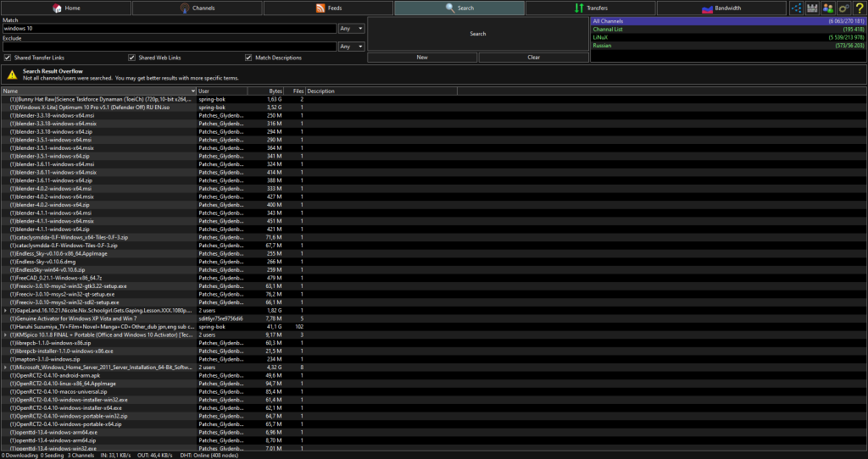Open the Help question mark icon
Screen dimensions: 868x459
point(860,8)
